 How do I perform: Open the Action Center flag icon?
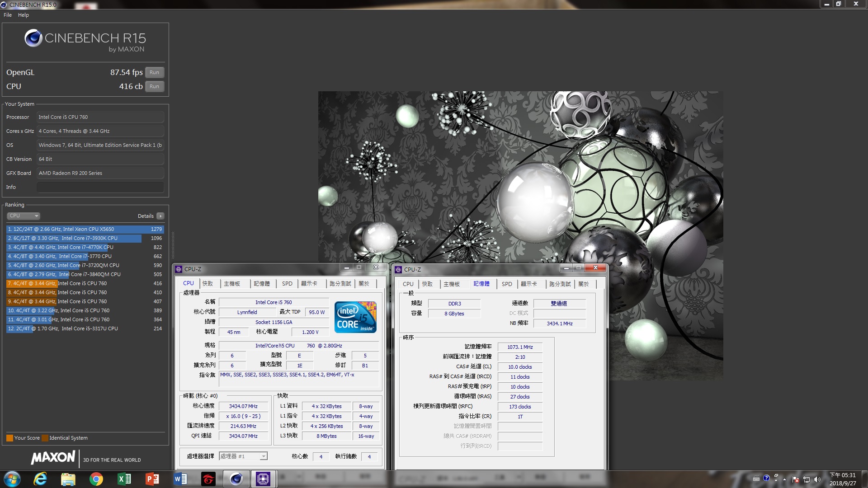coord(796,479)
